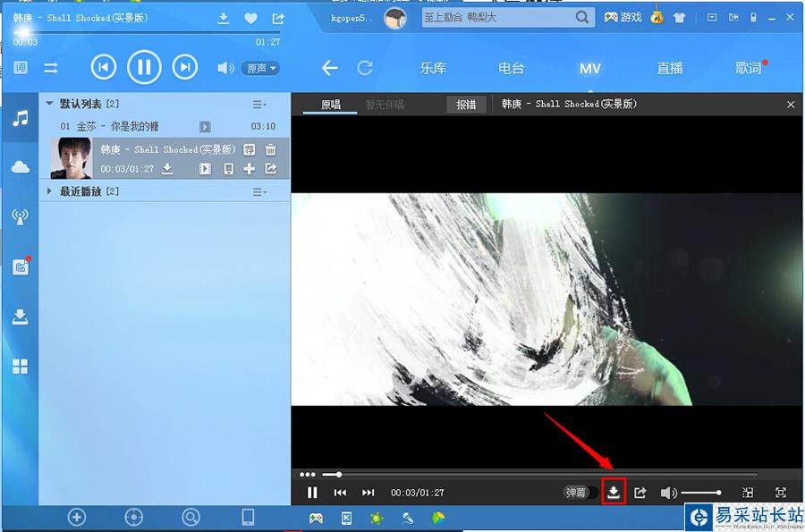Select song 金莎 - 你是我的糖
Viewport: 805px width, 532px height.
165,126
